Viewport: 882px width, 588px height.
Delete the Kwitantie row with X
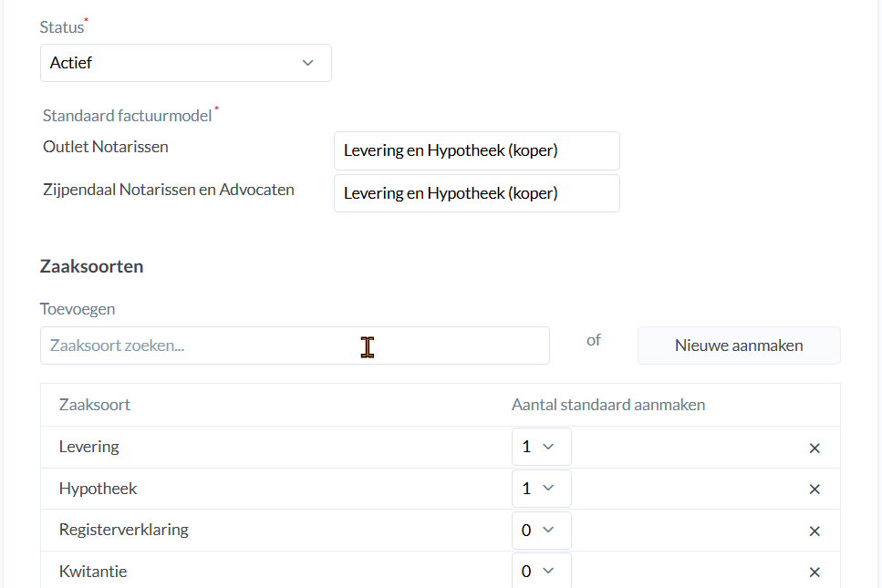pyautogui.click(x=815, y=573)
